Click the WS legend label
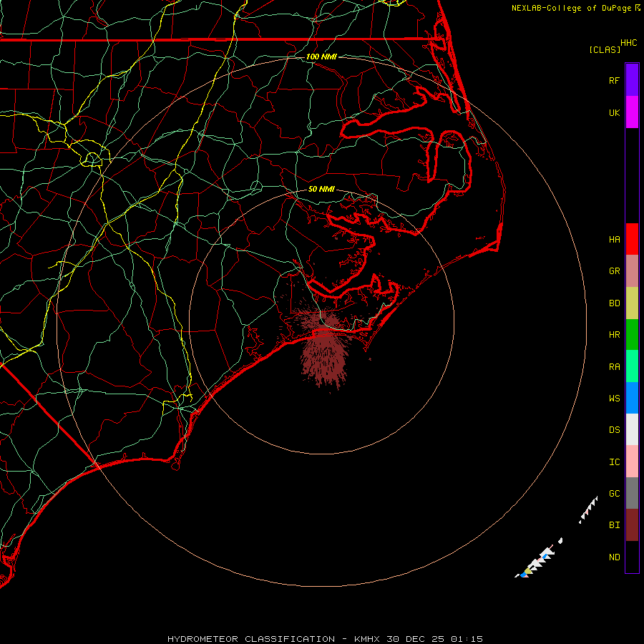The height and width of the screenshot is (644, 644). click(614, 399)
